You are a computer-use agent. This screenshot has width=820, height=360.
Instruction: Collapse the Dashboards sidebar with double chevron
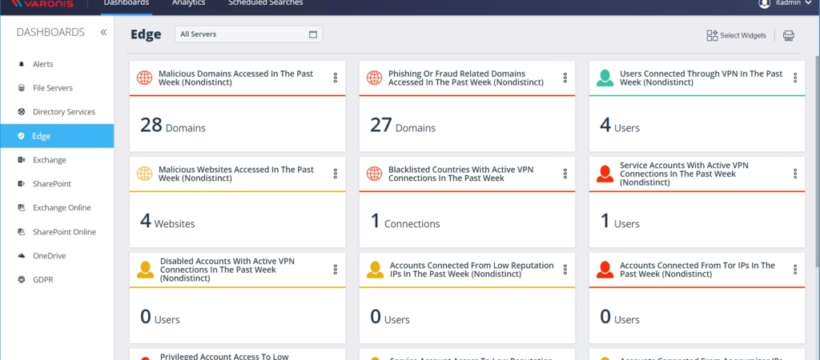tap(104, 32)
